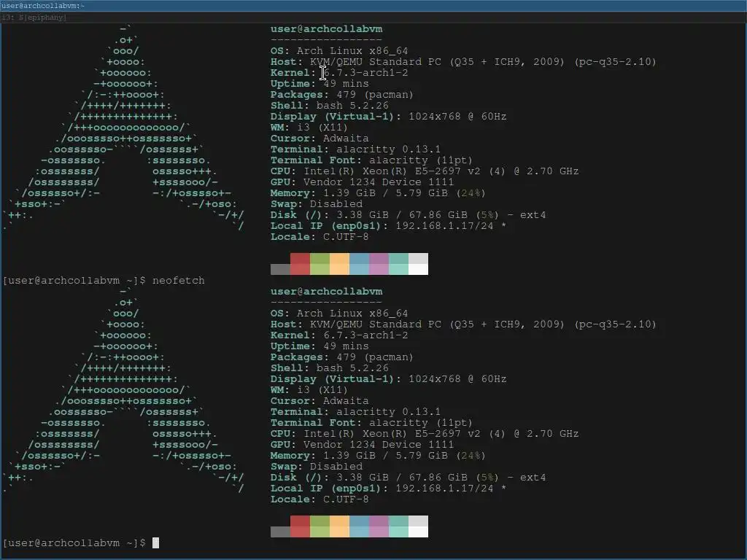Image resolution: width=747 pixels, height=560 pixels.
Task: Click 'Kernel: 6.7.3-arch1-2' in second output
Action: (339, 335)
